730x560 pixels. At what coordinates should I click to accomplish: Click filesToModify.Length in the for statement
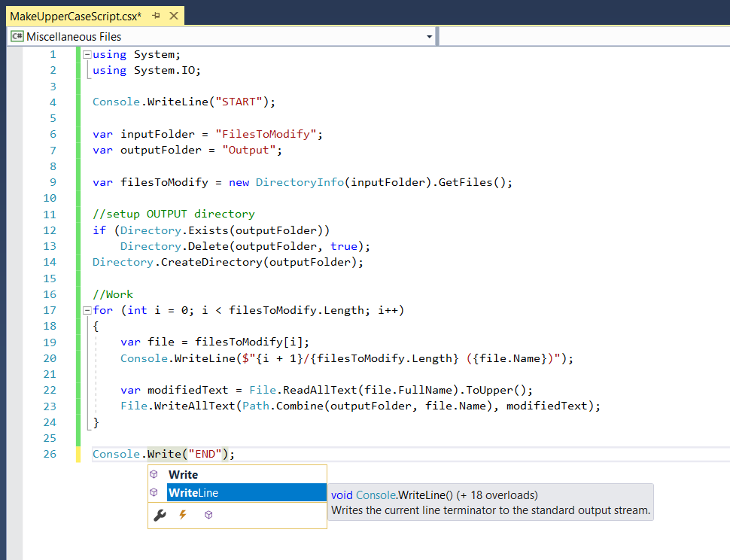tap(296, 311)
